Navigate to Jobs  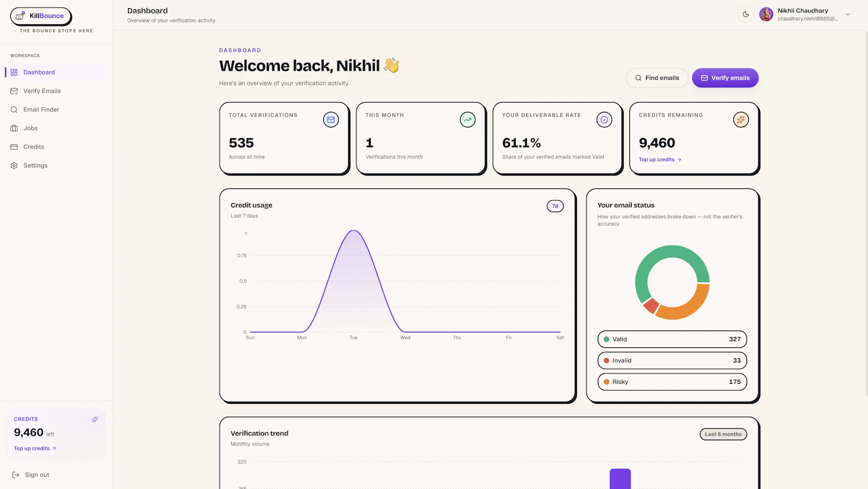tap(56, 128)
